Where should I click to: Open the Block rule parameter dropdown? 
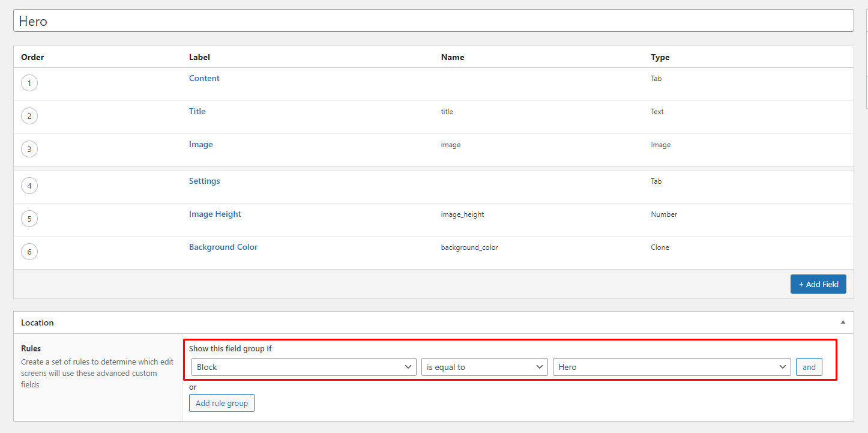pos(303,367)
